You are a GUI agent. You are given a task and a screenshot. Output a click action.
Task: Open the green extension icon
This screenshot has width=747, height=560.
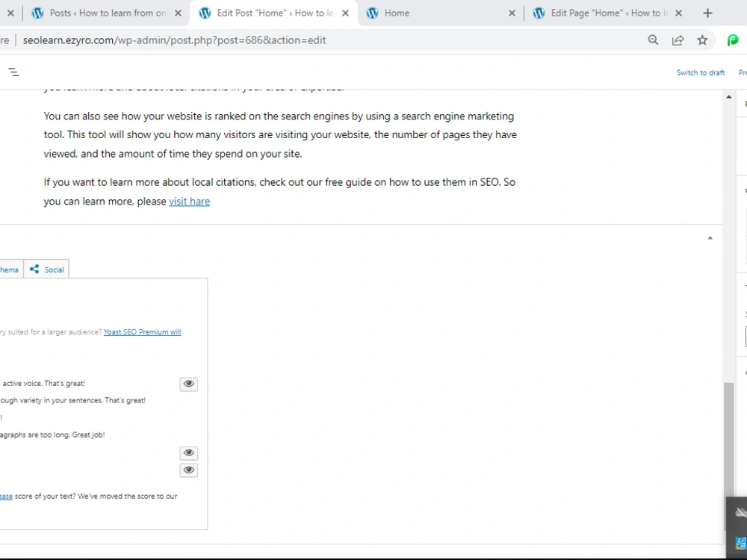(x=733, y=40)
